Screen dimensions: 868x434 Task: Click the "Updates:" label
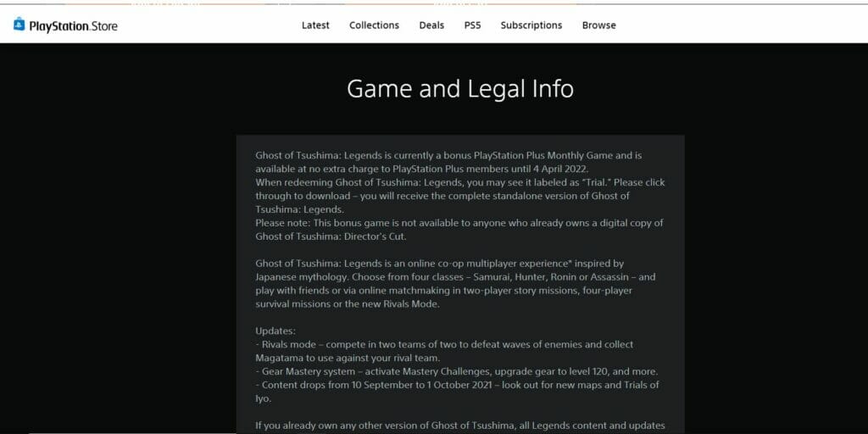[x=275, y=331]
